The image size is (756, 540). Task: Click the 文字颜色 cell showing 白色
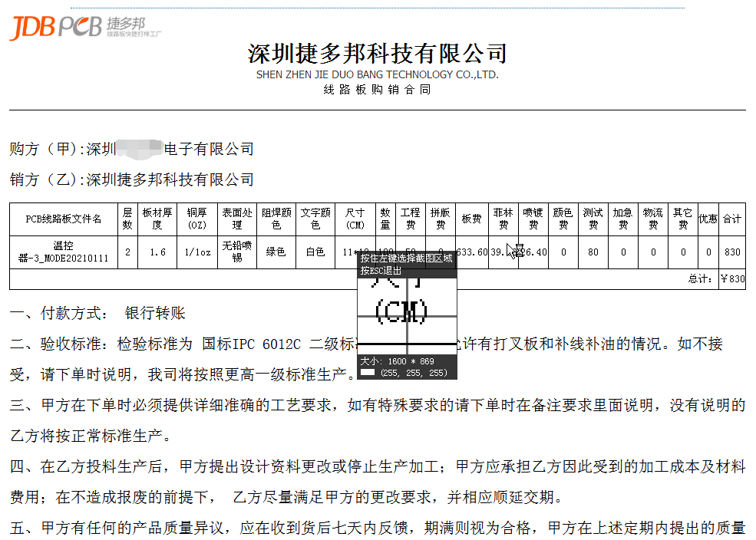(x=315, y=252)
